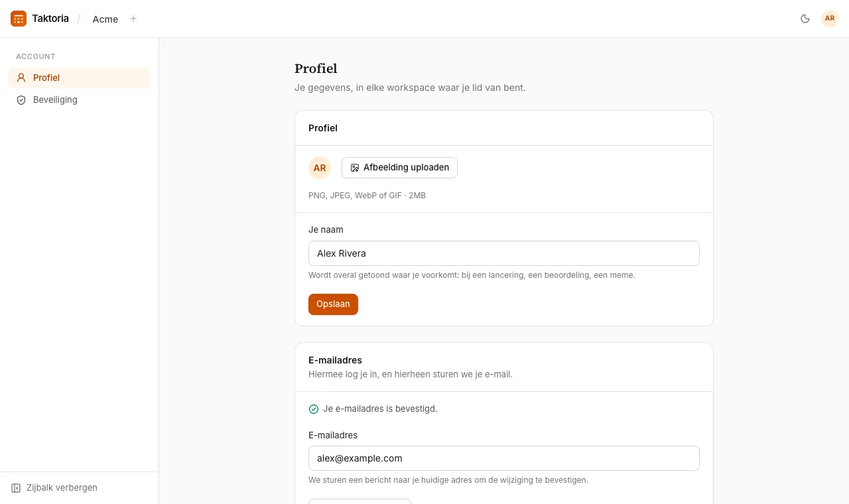This screenshot has width=849, height=504.
Task: Click the plus icon next to Acme
Action: pos(133,19)
